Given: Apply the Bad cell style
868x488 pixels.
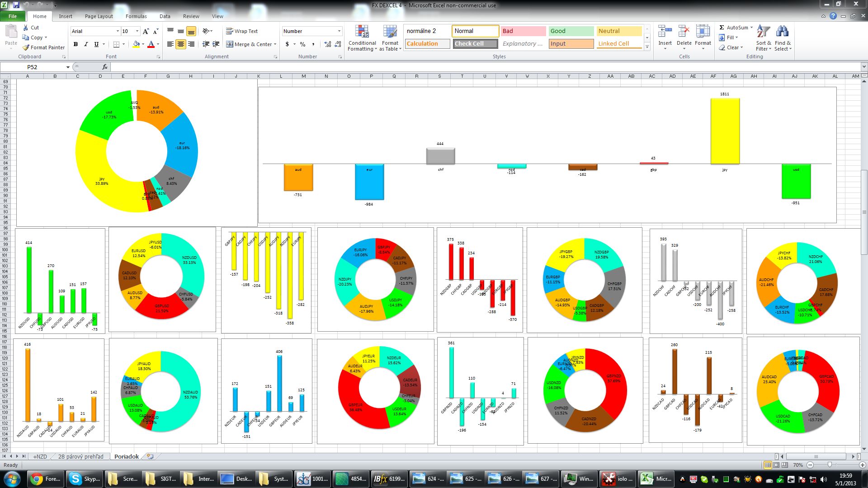Looking at the screenshot, I should tap(523, 31).
